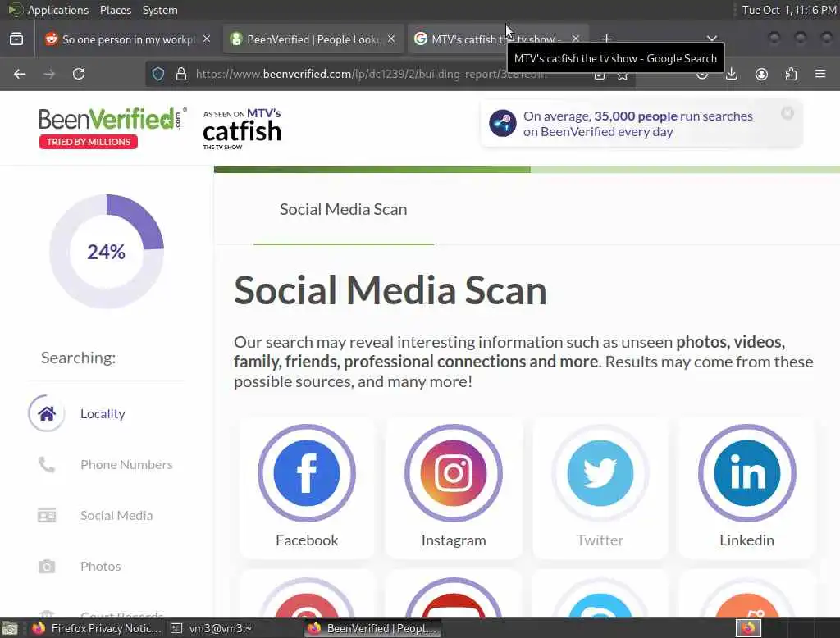Click the Social Media ID card icon
Image resolution: width=840 pixels, height=638 pixels.
[47, 515]
